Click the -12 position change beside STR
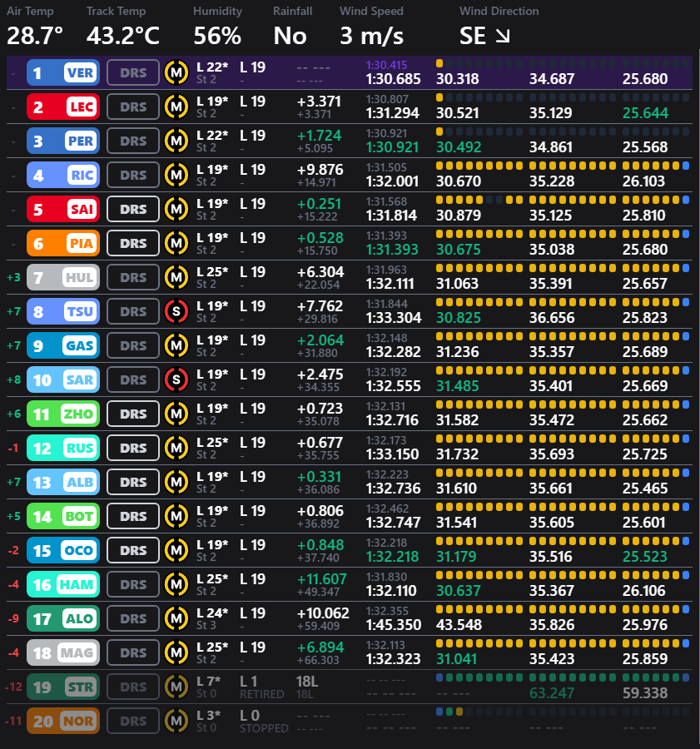 coord(13,687)
